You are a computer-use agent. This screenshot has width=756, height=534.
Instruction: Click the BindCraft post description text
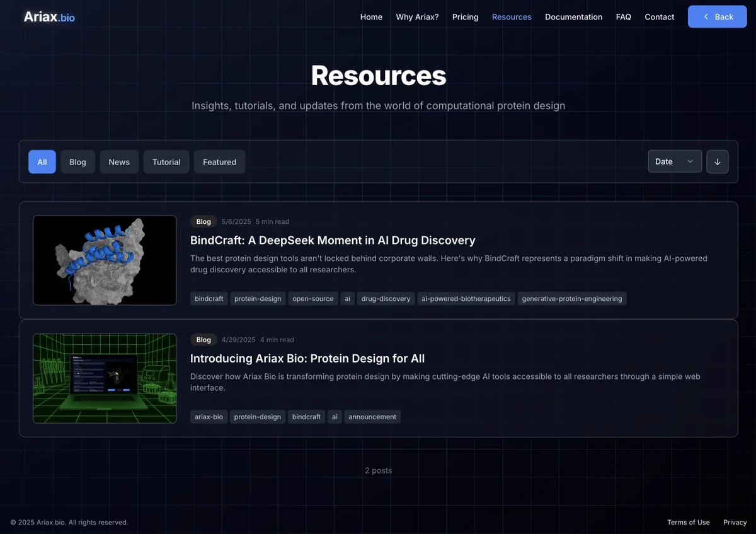449,264
